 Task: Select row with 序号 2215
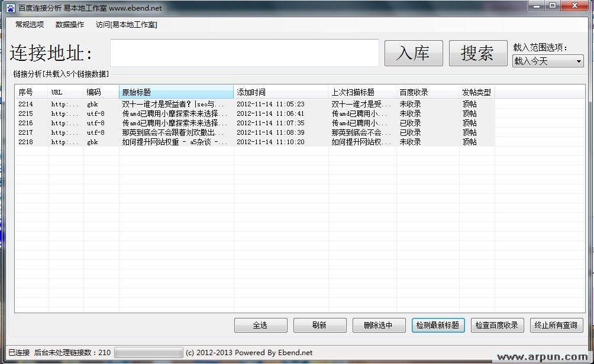[x=255, y=113]
